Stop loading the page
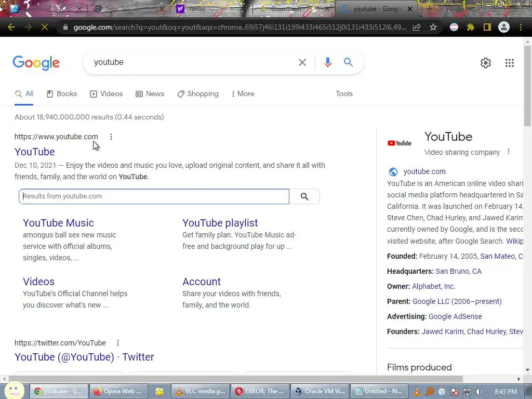The width and height of the screenshot is (532, 399). (x=44, y=27)
